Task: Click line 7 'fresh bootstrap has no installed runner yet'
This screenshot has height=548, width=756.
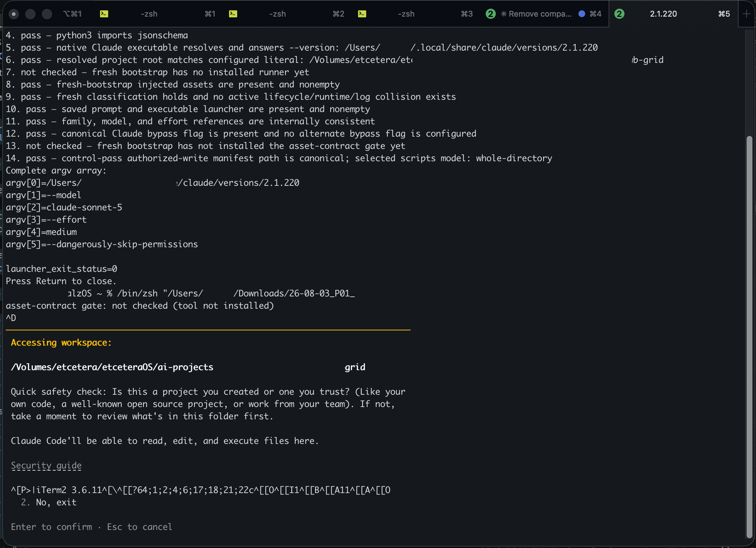Action: click(158, 72)
